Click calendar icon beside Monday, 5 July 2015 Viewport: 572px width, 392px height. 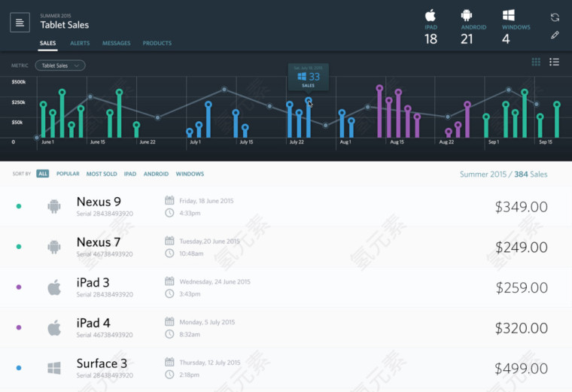pyautogui.click(x=169, y=321)
